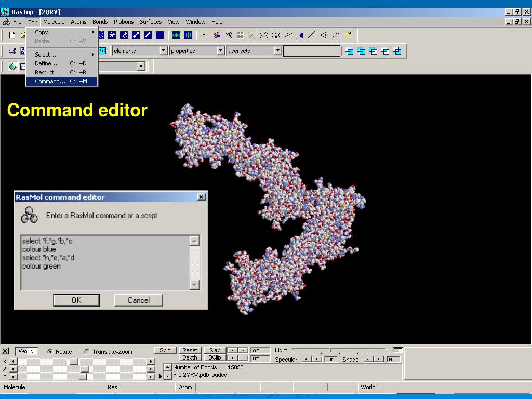Open the Ribbons menu
The image size is (532, 399).
[124, 22]
